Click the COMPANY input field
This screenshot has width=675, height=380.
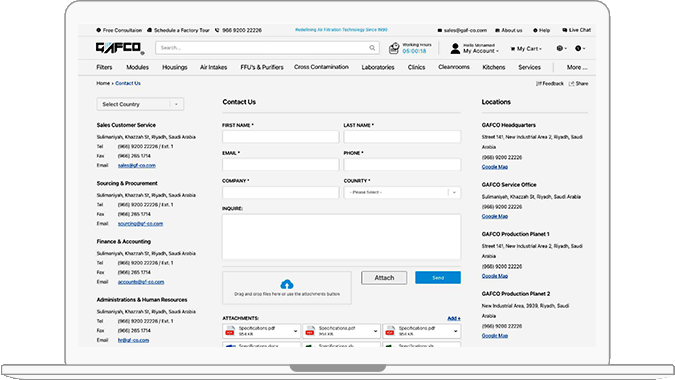281,192
